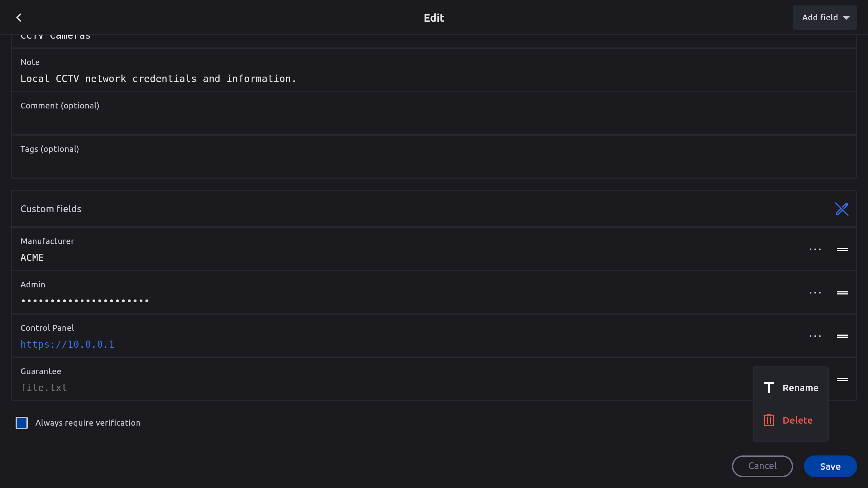Choose Rename from the context menu

point(791,388)
